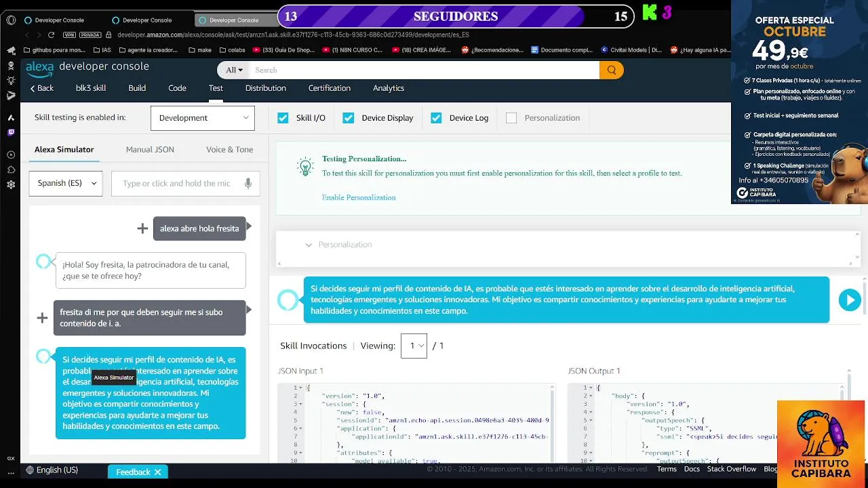868x488 pixels.
Task: Open the blk3 skill link
Action: coord(91,88)
